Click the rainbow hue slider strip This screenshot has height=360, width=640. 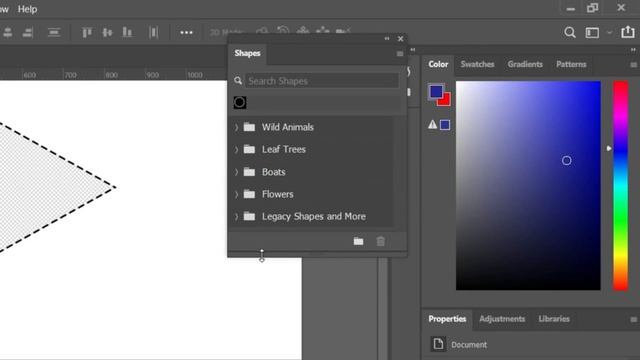pos(620,186)
